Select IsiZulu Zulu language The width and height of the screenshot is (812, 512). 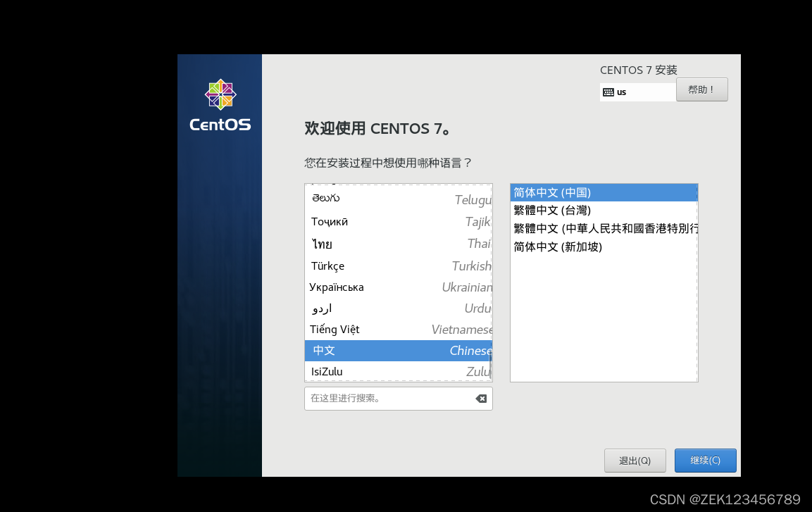click(398, 372)
